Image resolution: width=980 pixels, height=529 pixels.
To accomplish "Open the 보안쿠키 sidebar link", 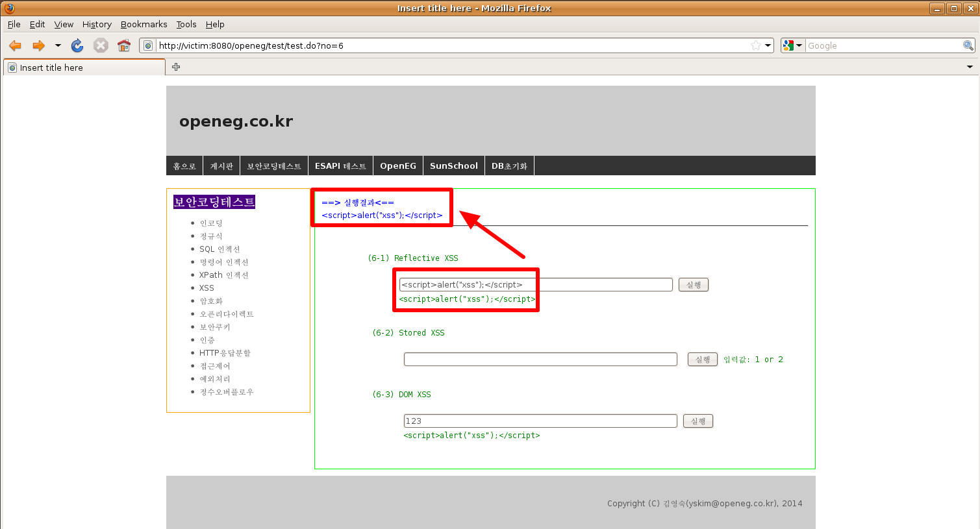I will (x=215, y=327).
